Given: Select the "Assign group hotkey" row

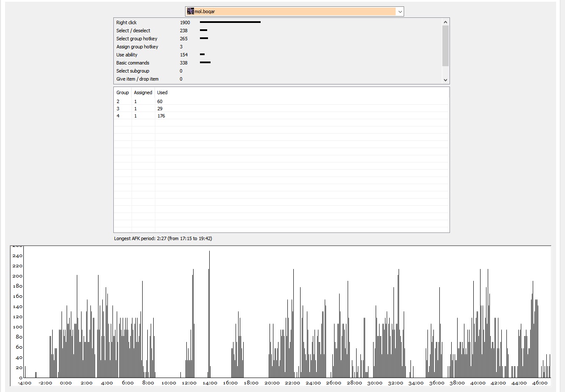Looking at the screenshot, I should [278, 47].
